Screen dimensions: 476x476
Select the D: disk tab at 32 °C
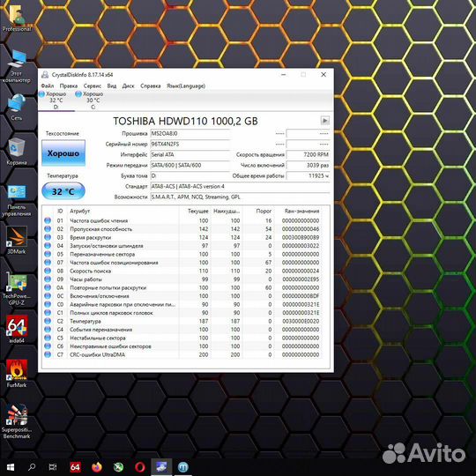56,100
